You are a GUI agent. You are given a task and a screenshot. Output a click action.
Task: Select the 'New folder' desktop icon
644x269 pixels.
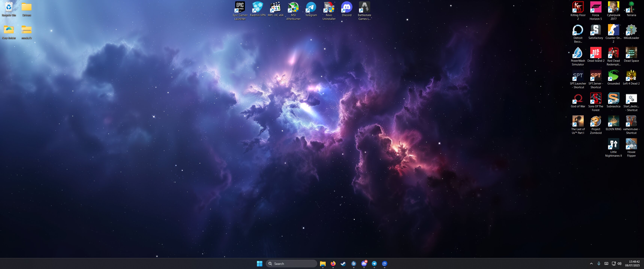pos(9,32)
